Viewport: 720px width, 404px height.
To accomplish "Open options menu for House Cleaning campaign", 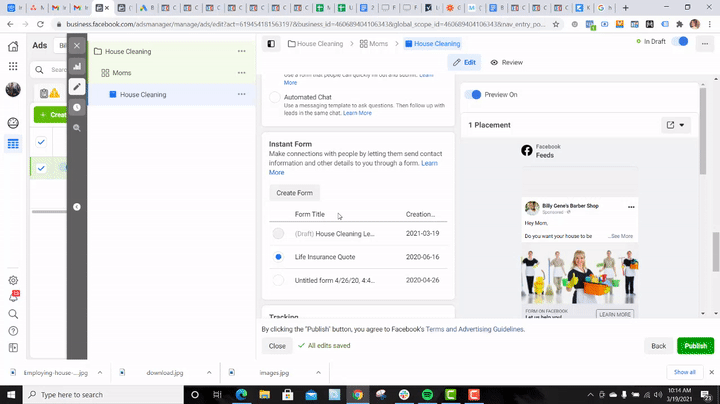I will [x=240, y=51].
